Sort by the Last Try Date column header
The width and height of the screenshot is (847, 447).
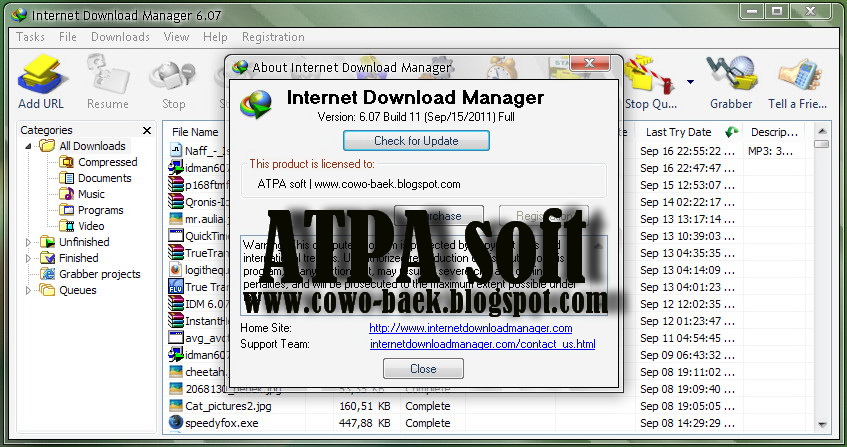pos(678,132)
